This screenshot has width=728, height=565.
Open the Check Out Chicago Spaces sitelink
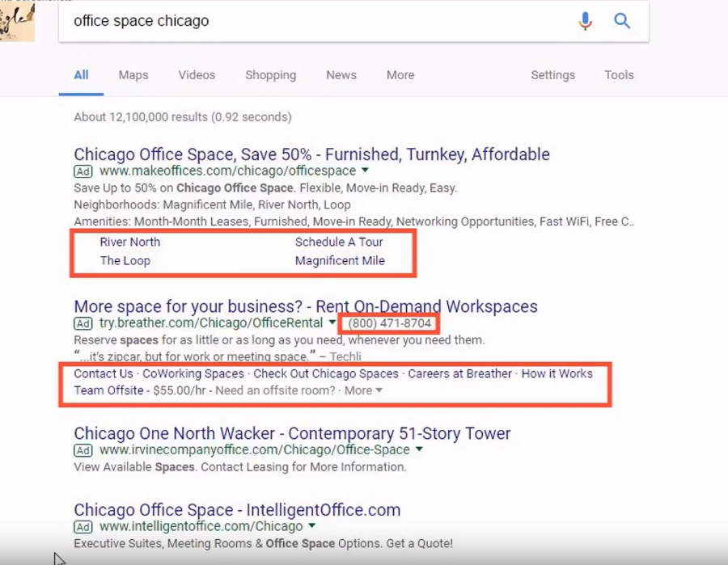pos(326,373)
